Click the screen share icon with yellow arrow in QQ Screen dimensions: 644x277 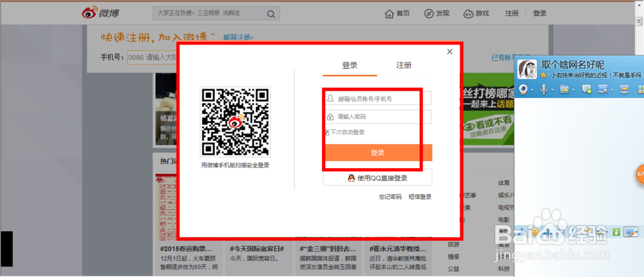click(624, 89)
